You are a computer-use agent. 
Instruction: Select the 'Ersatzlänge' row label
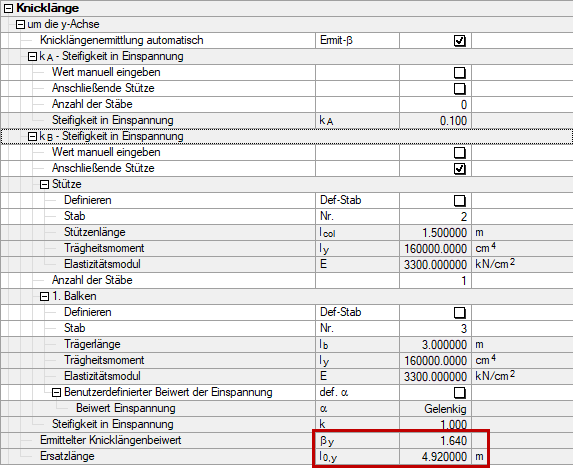(67, 456)
